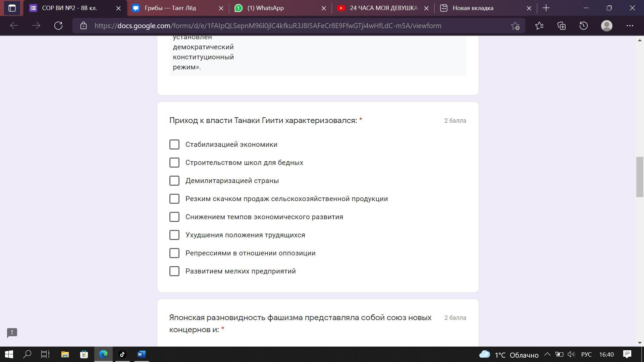Add this page to favorites
This screenshot has width=644, height=362.
click(516, 26)
